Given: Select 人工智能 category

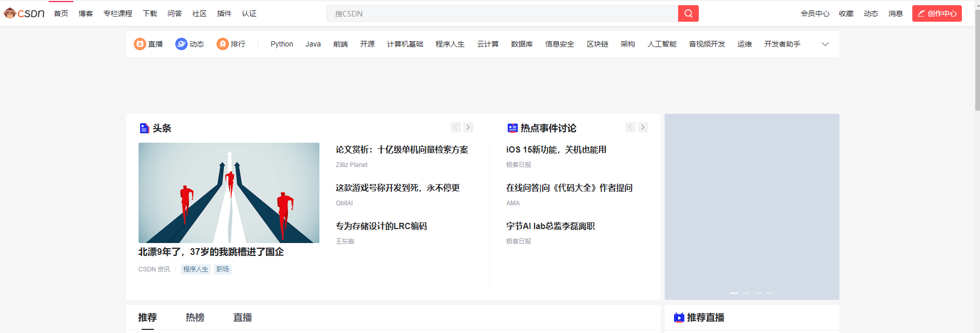Looking at the screenshot, I should pos(662,44).
